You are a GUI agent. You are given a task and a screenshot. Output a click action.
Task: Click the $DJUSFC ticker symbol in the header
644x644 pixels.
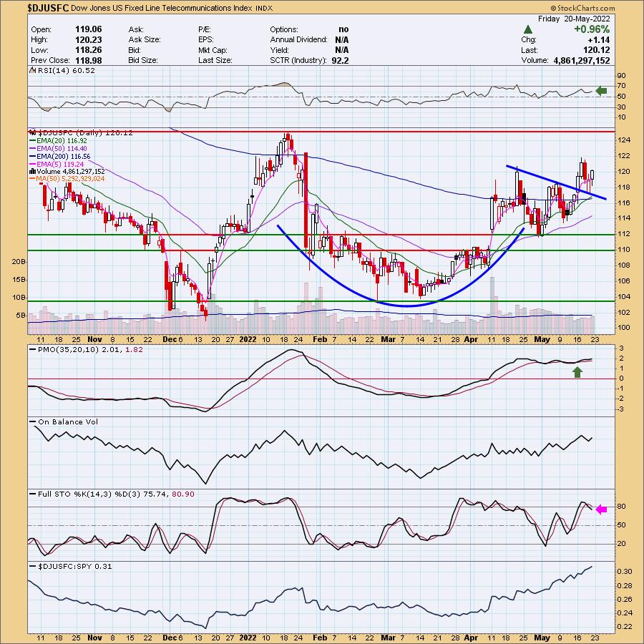[x=48, y=8]
